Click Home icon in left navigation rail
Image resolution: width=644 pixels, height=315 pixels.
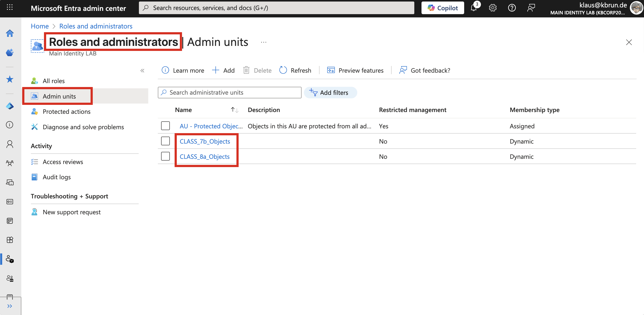[10, 33]
